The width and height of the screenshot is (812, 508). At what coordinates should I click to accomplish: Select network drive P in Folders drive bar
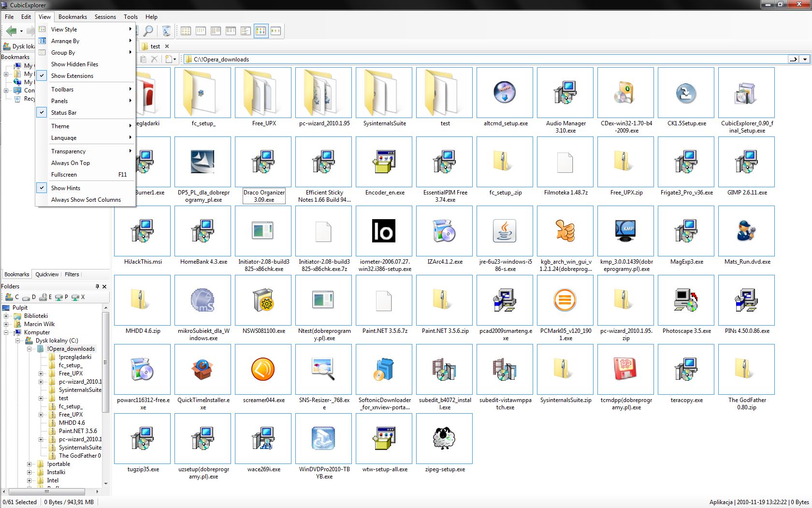pos(62,297)
